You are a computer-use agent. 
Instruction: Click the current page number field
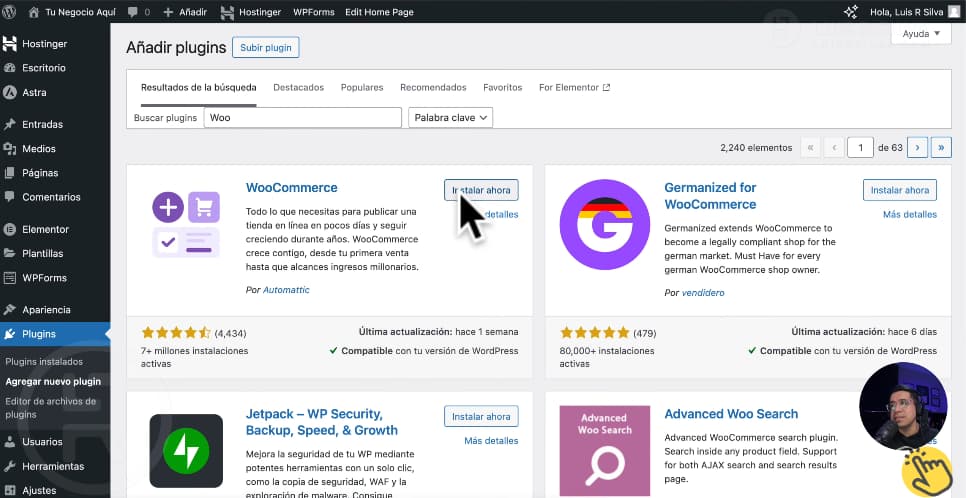(860, 148)
